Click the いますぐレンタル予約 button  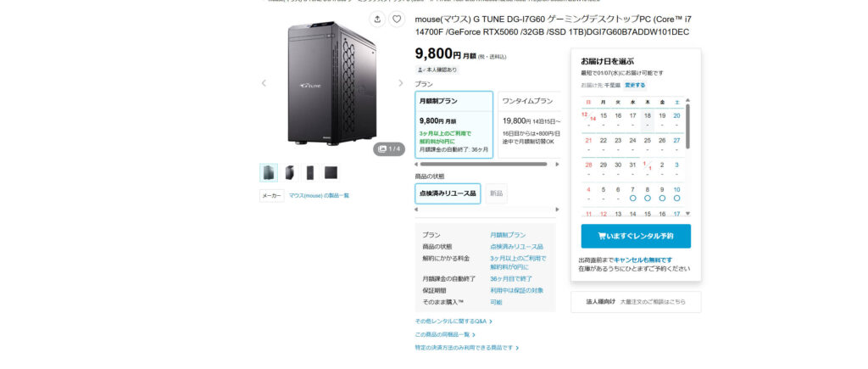coord(636,236)
